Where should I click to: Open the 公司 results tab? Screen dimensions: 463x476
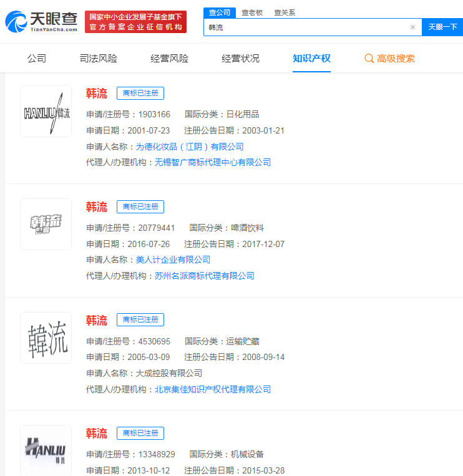point(37,58)
